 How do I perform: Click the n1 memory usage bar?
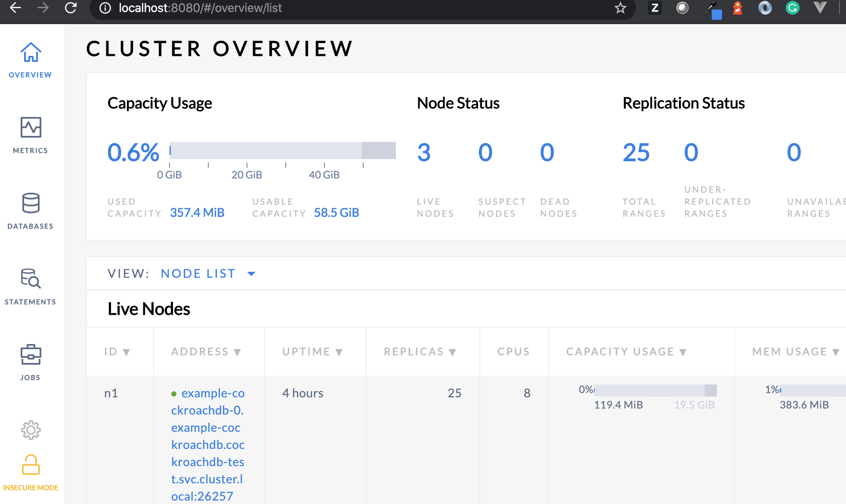(812, 390)
